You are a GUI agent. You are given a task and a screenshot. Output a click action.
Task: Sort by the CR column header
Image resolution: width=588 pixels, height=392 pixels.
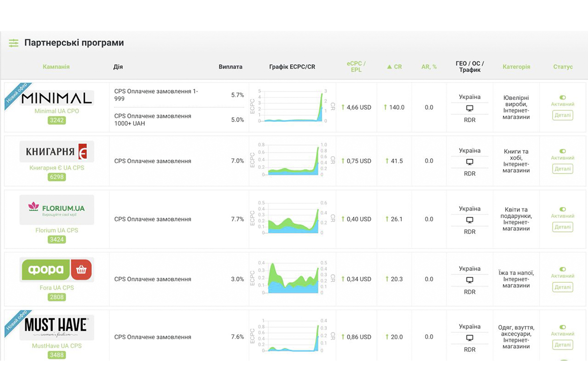(394, 67)
